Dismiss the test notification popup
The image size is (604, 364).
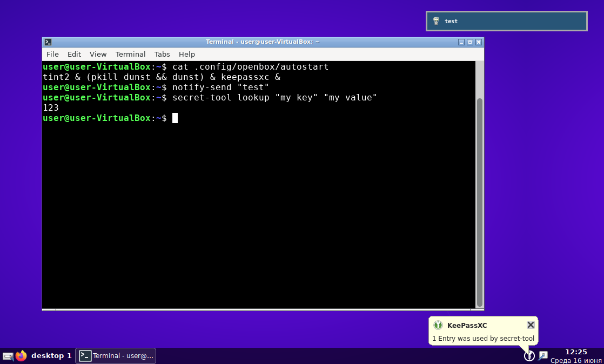tap(506, 21)
